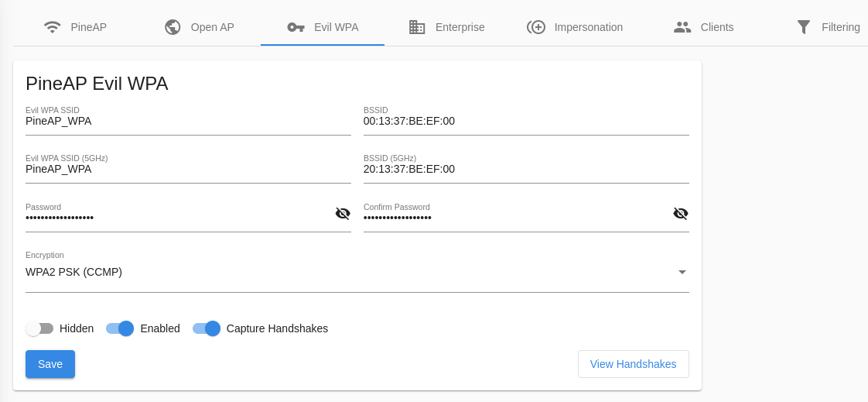
Task: Click the PineAP wifi icon
Action: 53,27
